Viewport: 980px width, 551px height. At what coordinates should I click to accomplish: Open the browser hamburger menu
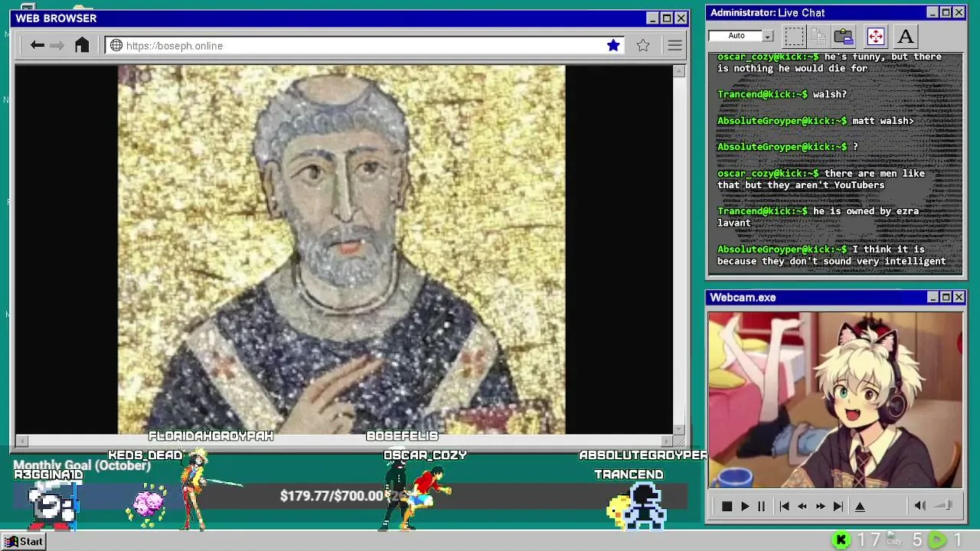coord(675,46)
